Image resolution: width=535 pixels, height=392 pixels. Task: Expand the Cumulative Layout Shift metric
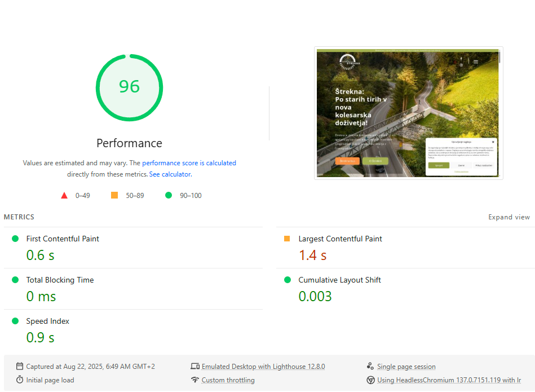339,280
